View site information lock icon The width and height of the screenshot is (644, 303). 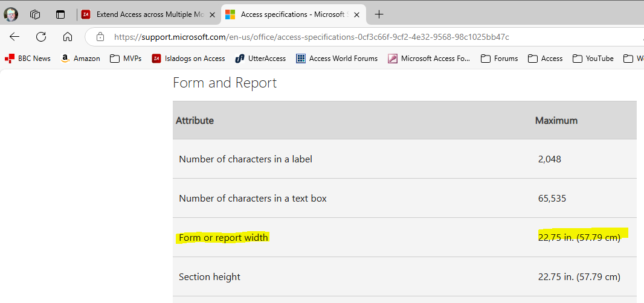[x=100, y=37]
